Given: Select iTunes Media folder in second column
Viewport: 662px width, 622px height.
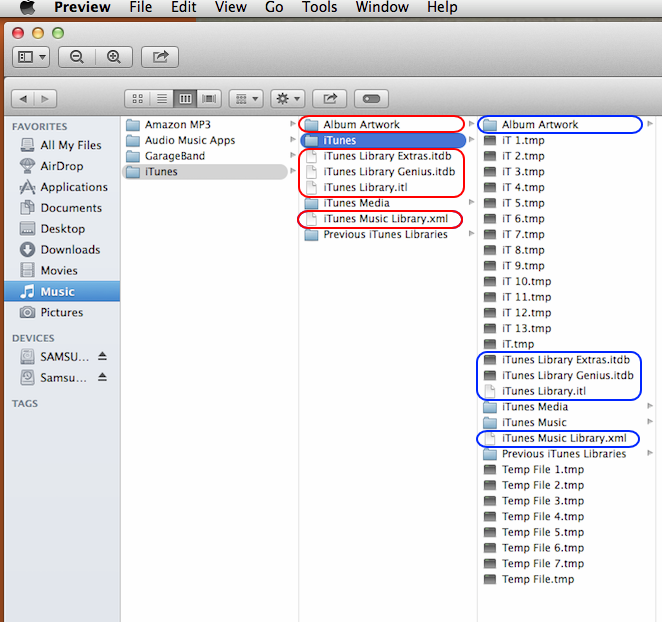Looking at the screenshot, I should pos(382,203).
